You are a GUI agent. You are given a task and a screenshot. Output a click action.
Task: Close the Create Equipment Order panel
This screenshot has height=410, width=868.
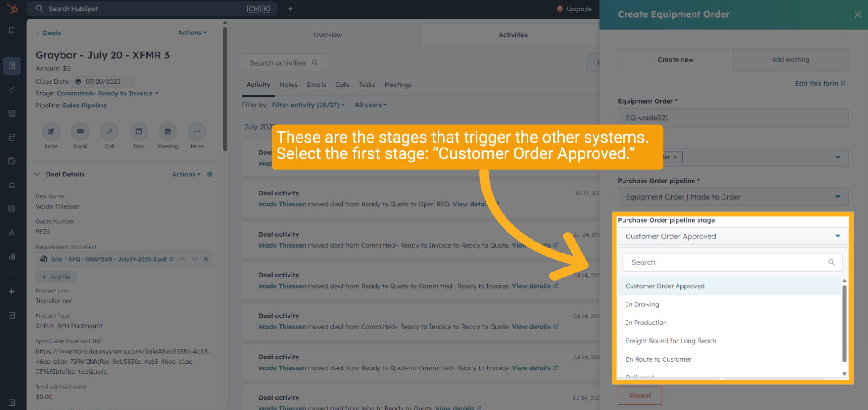pos(858,14)
